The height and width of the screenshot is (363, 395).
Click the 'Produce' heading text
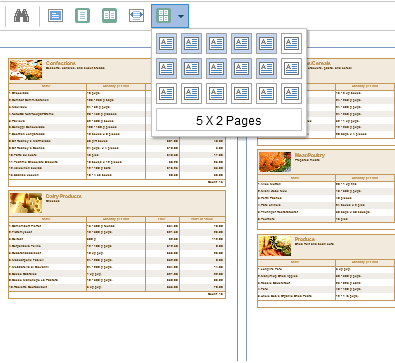pyautogui.click(x=305, y=239)
